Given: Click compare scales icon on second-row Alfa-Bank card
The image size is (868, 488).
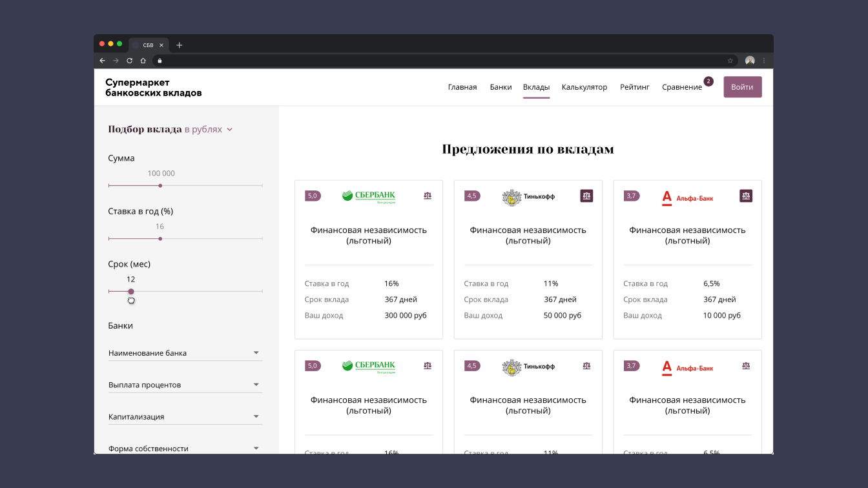Looking at the screenshot, I should (746, 365).
